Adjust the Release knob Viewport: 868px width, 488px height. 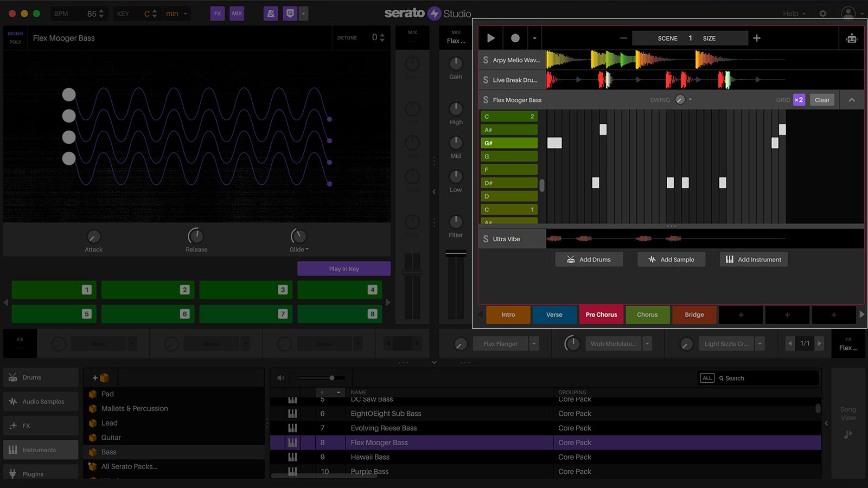coord(196,236)
